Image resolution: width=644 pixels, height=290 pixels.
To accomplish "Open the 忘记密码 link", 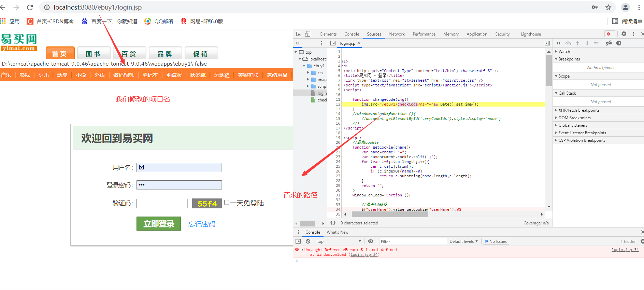I will (202, 224).
